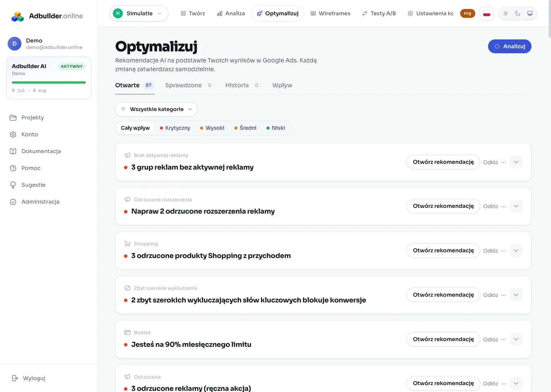Open more options for Budżet row
Screen dimensions: 551x392
click(504, 340)
